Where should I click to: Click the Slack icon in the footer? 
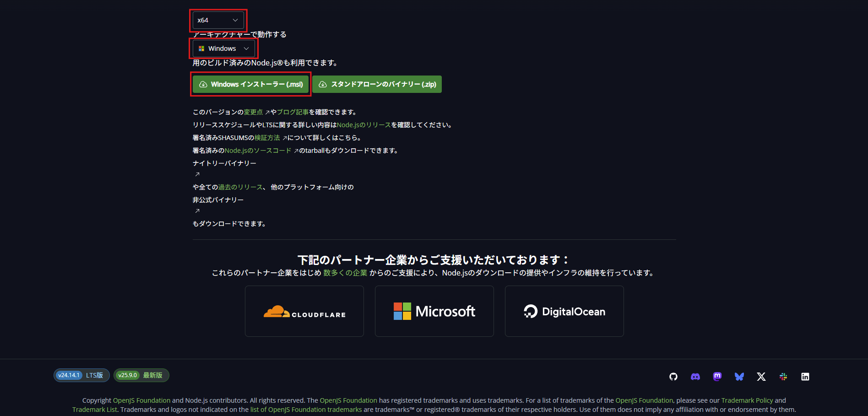pyautogui.click(x=783, y=377)
